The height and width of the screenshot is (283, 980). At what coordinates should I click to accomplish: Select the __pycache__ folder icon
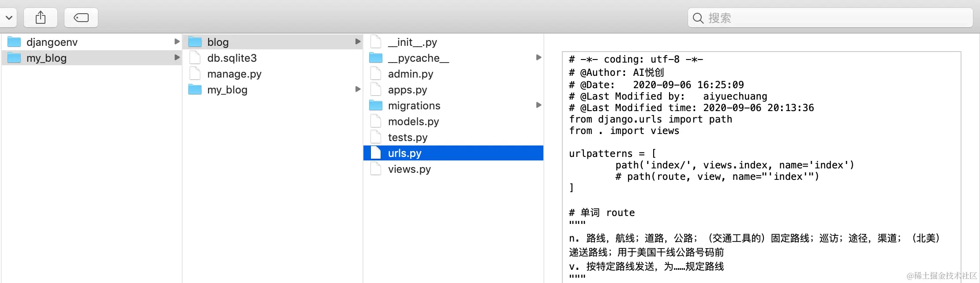point(376,58)
